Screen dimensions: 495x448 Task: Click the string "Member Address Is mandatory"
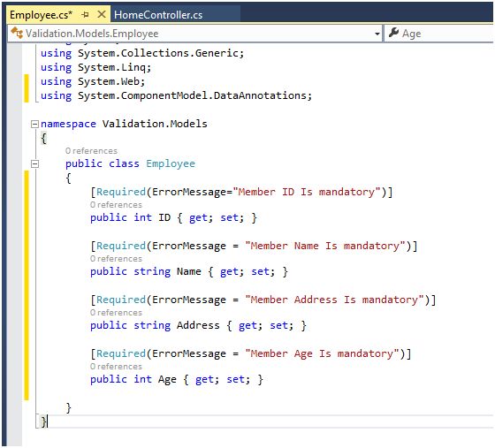click(334, 300)
